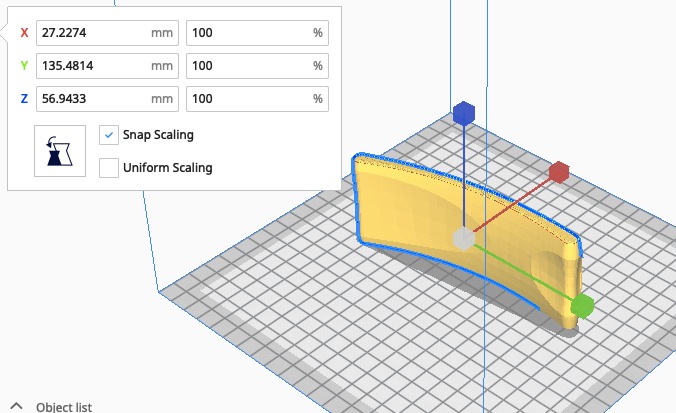
Task: Click the Z scale percentage field
Action: [257, 99]
